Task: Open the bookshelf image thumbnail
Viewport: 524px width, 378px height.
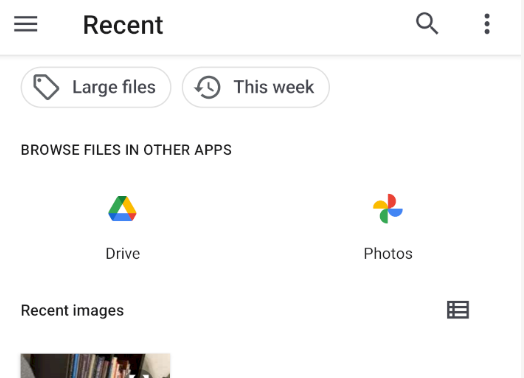Action: (x=95, y=366)
